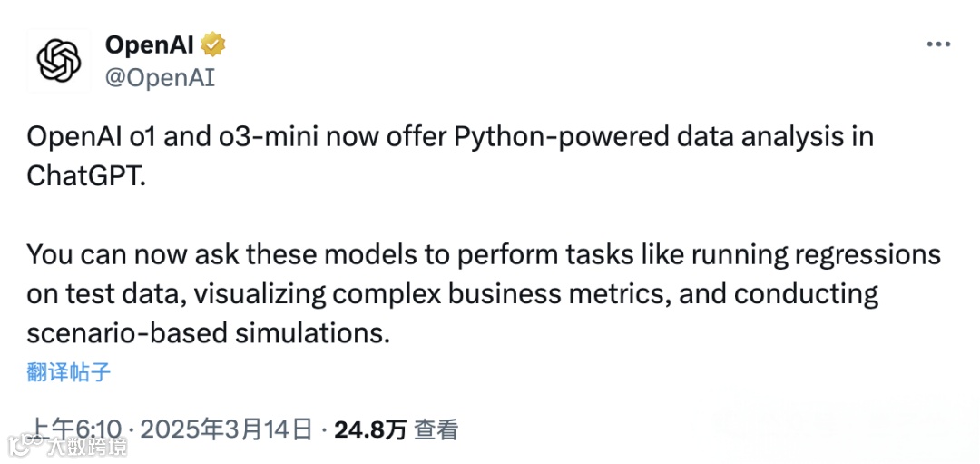Click the 2025年3月14日 post date
The height and width of the screenshot is (464, 980).
pyautogui.click(x=227, y=429)
